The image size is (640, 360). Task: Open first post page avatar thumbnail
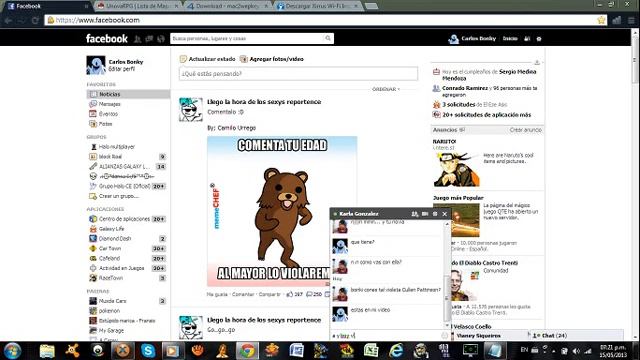pos(191,109)
